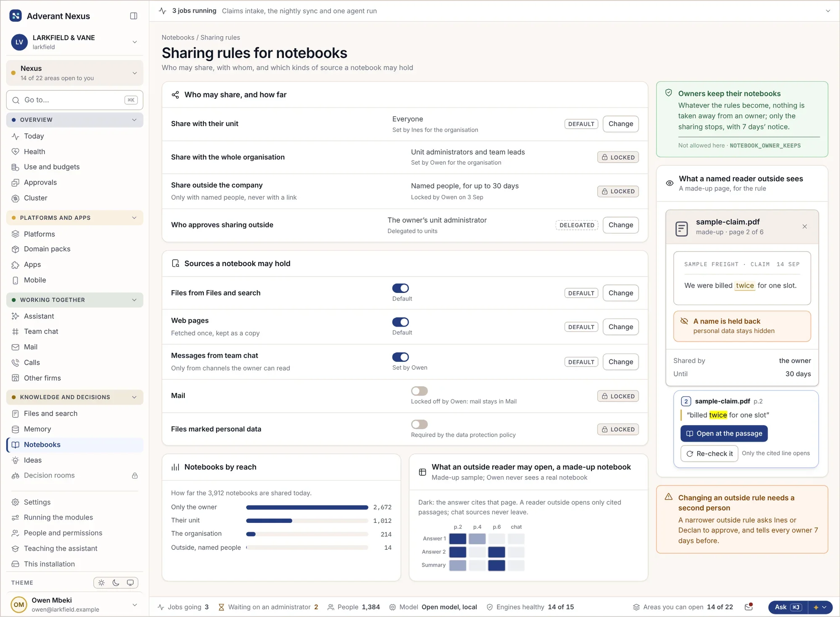Image resolution: width=840 pixels, height=617 pixels.
Task: Click the Answer 1 p.2 dark cell
Action: click(x=457, y=538)
